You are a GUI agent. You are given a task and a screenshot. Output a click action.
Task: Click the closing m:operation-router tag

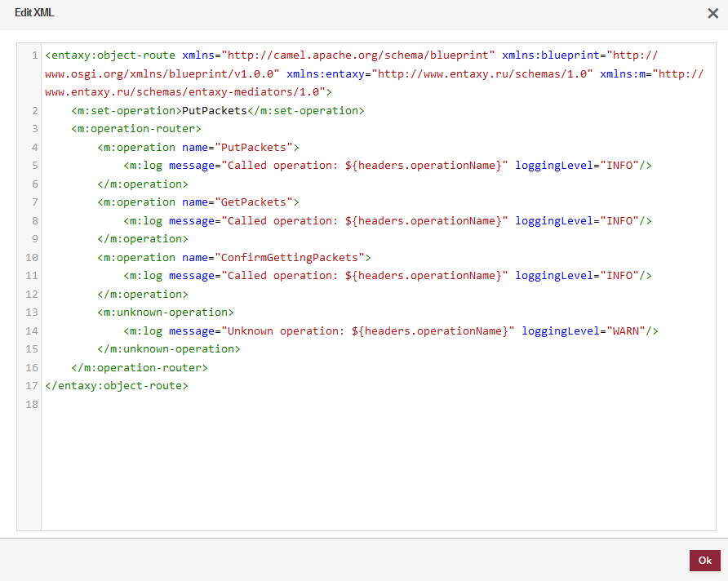tap(140, 367)
